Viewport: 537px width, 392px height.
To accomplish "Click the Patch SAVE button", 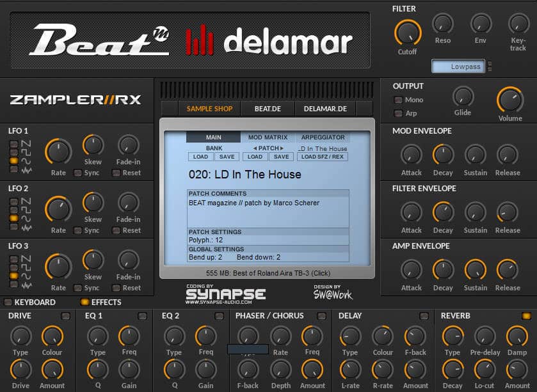I will [x=282, y=157].
